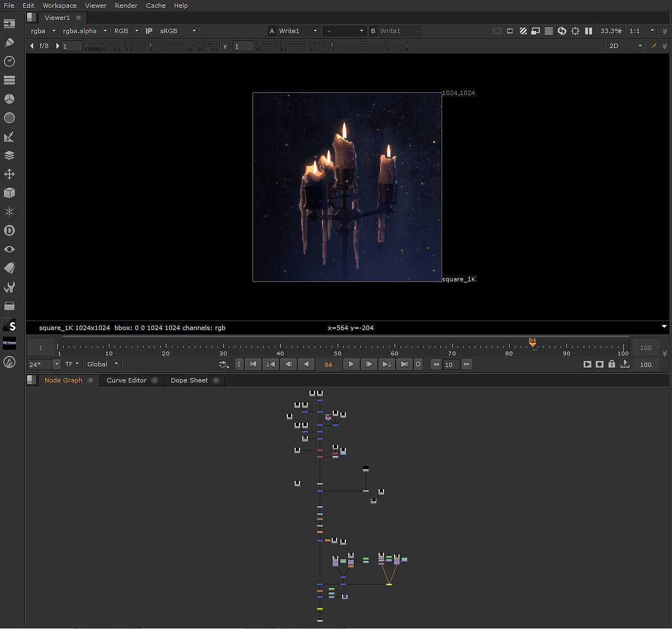Open the Image nodes toolbar menu

pos(9,24)
